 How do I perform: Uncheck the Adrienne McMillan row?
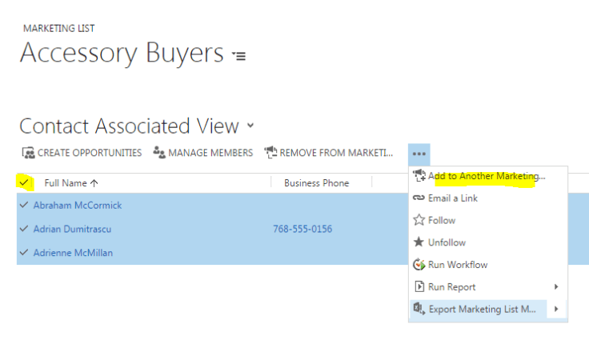click(24, 253)
